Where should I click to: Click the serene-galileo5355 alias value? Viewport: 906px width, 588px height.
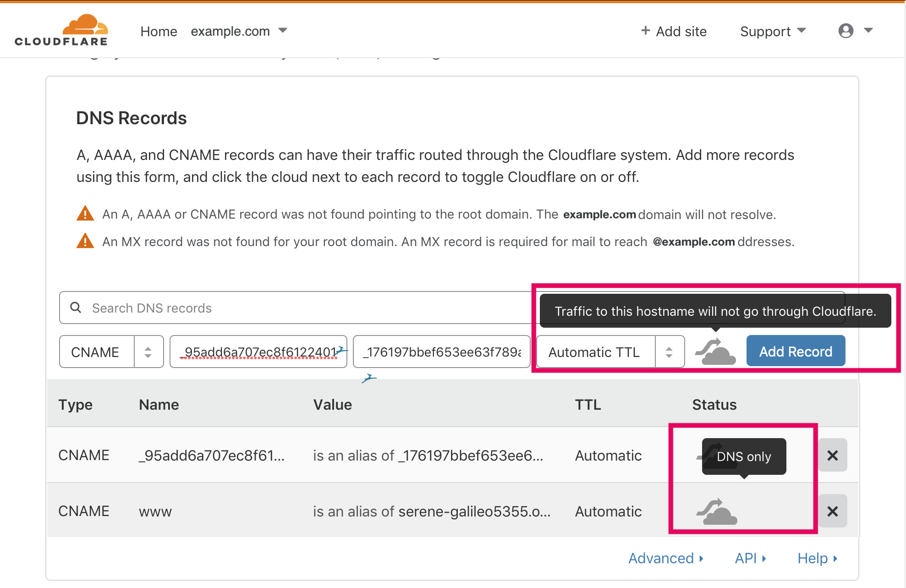[x=474, y=511]
